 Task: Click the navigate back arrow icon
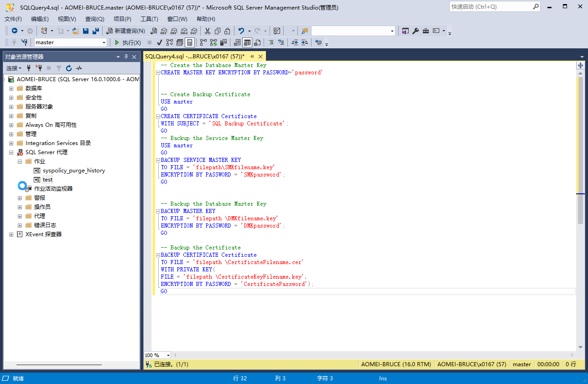point(15,31)
